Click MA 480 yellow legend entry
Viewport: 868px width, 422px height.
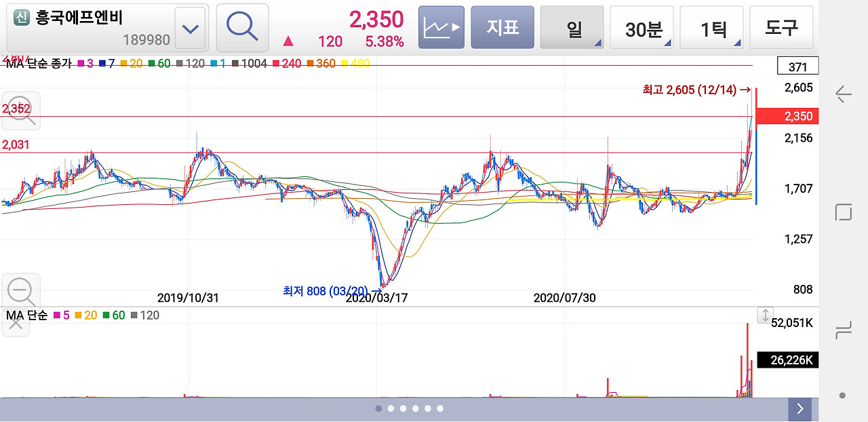pyautogui.click(x=355, y=64)
